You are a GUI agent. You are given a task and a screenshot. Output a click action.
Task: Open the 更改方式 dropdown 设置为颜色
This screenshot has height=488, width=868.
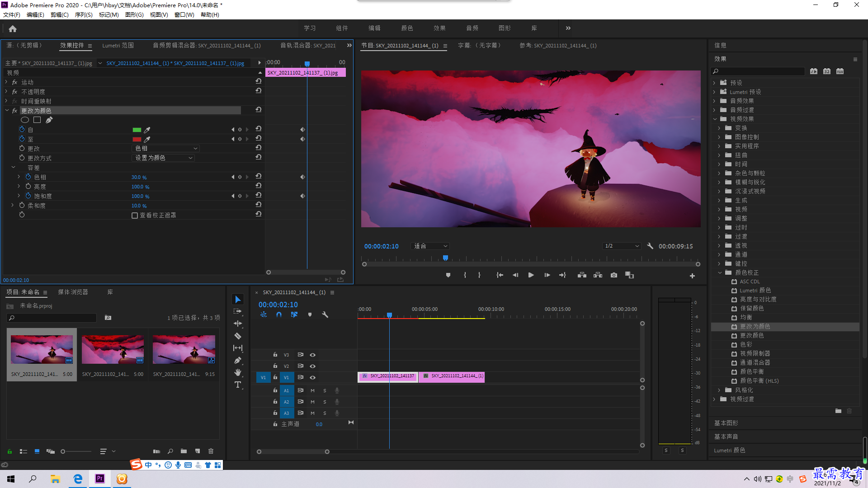coord(164,158)
